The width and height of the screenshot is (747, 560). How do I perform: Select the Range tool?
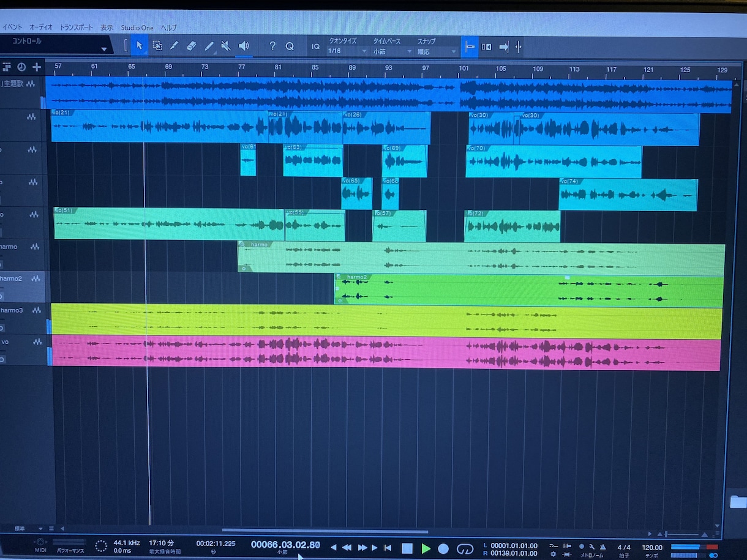click(x=157, y=46)
